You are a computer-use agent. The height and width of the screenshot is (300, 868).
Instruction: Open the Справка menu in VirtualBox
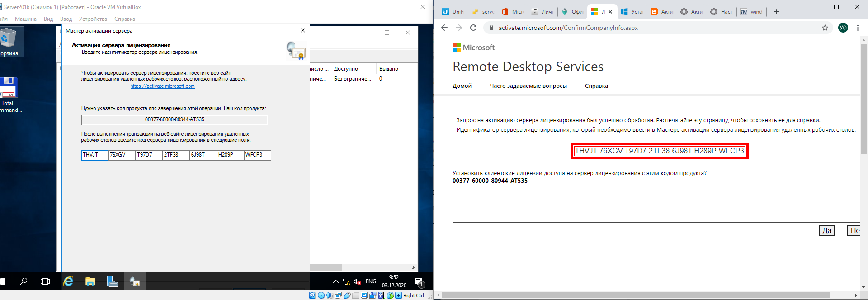[125, 19]
